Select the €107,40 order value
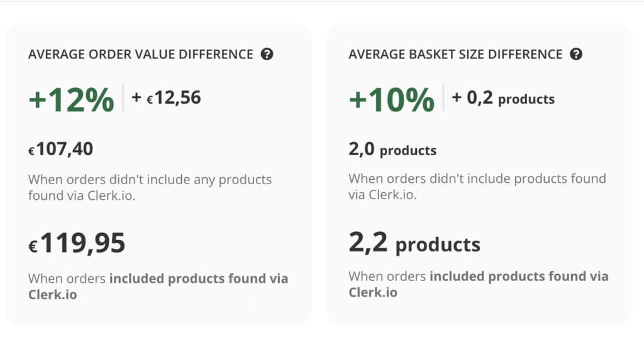Image resolution: width=644 pixels, height=345 pixels. [x=61, y=149]
